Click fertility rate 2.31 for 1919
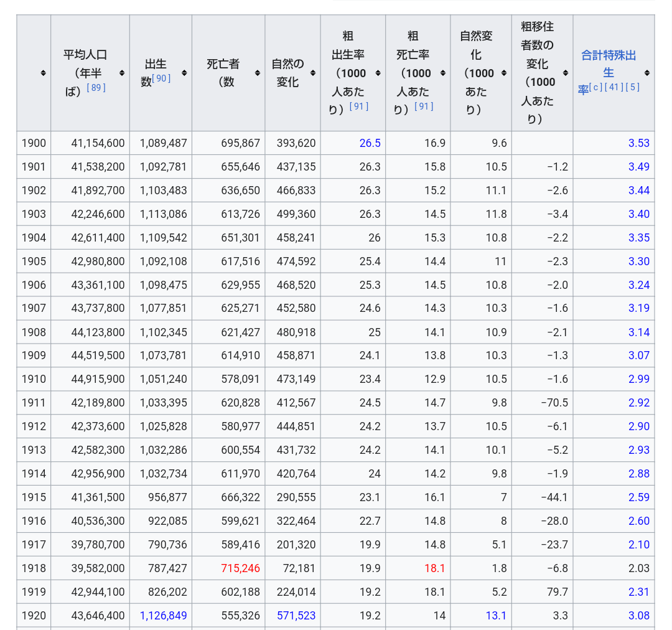Viewport: 672px width, 630px height. (639, 592)
